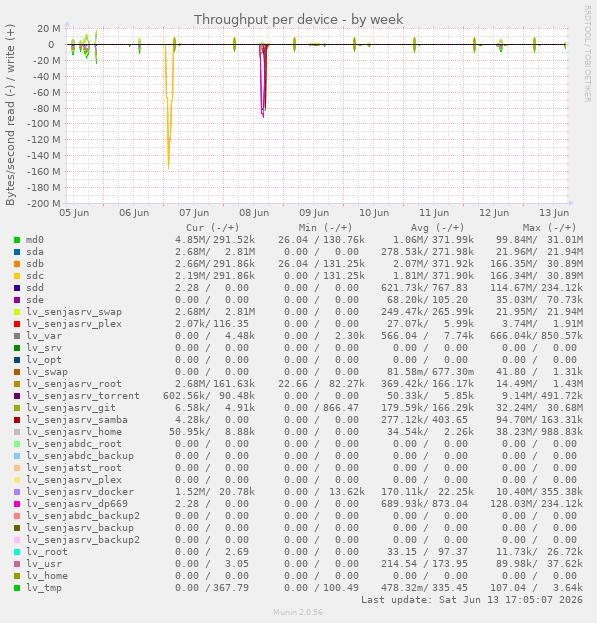
Task: Select the lv_home legend label
Action: [47, 576]
